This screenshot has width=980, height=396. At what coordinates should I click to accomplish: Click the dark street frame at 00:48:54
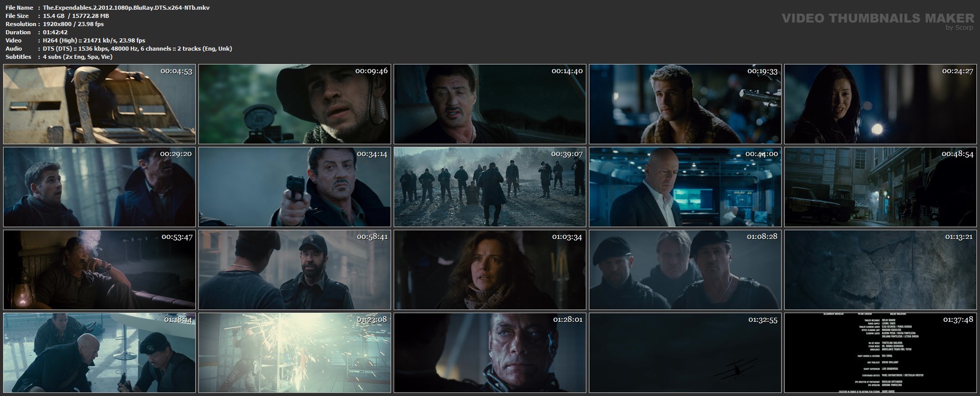(880, 187)
